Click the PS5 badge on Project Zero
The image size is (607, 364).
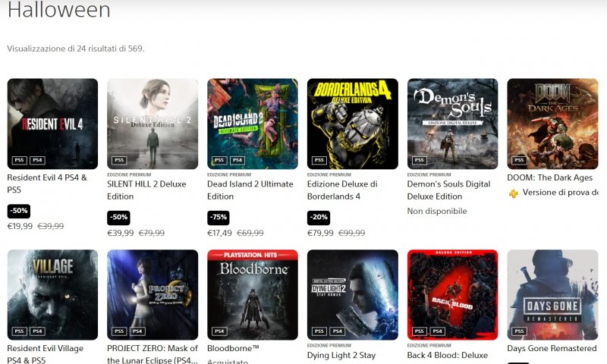[x=119, y=331]
